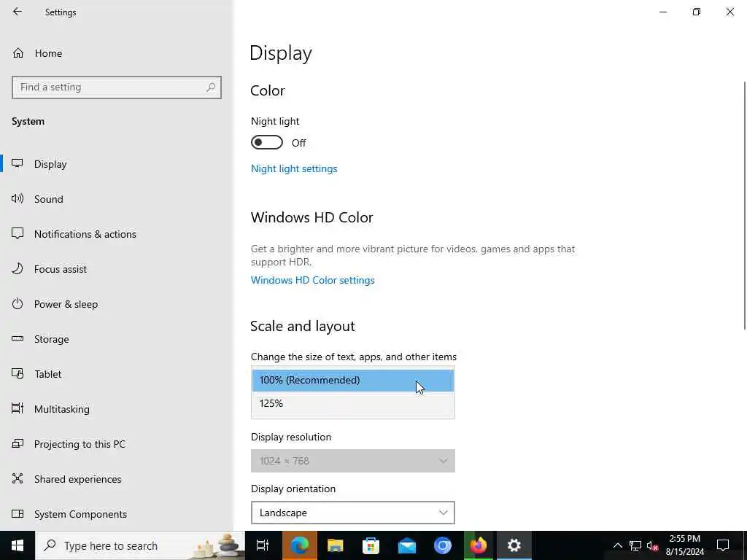747x560 pixels.
Task: Click the Shared experiences icon
Action: tap(18, 478)
